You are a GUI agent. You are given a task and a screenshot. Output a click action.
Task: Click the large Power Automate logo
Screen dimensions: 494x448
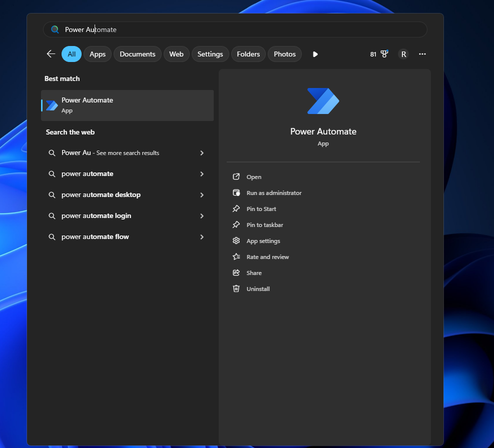pos(323,101)
